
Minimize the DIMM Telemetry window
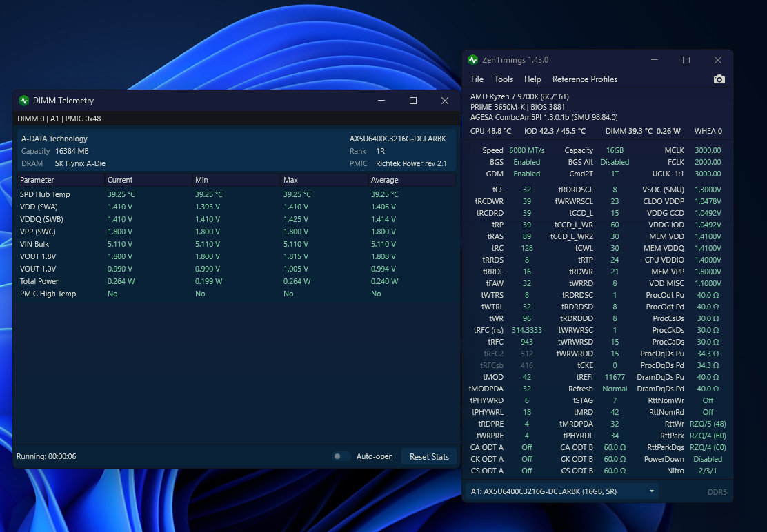tap(381, 100)
